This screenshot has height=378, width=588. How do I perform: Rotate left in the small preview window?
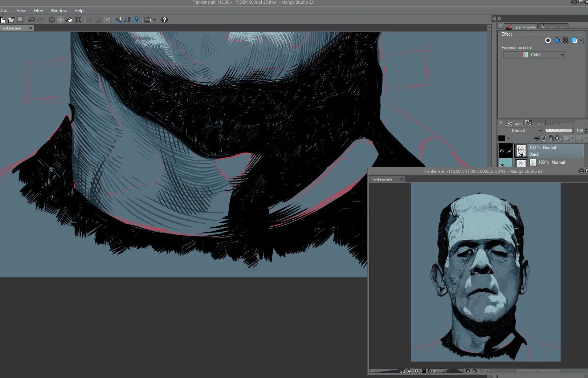467,371
